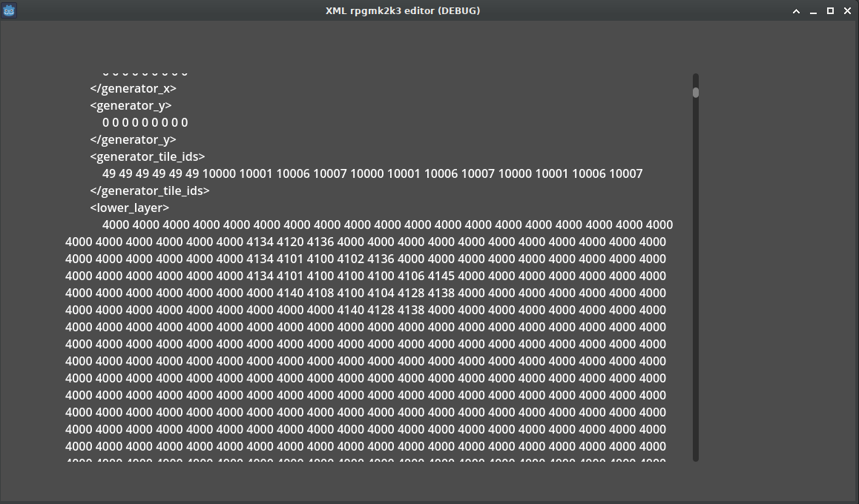Viewport: 859px width, 504px height.
Task: Click the </generator_tile_ids> closing tag
Action: [150, 190]
